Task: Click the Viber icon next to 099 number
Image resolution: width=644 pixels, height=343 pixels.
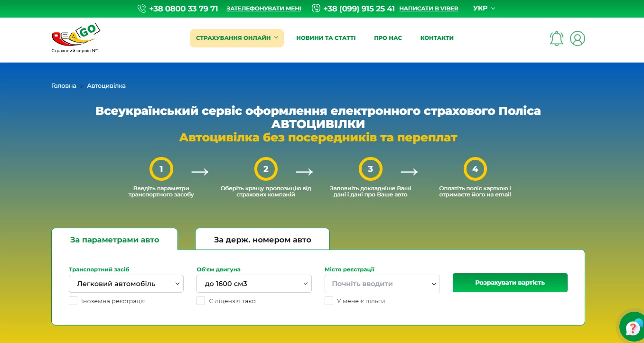Action: point(315,8)
